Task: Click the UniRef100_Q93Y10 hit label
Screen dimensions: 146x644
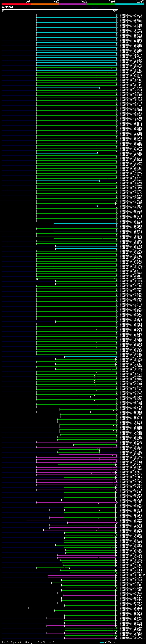Action: [x=131, y=20]
